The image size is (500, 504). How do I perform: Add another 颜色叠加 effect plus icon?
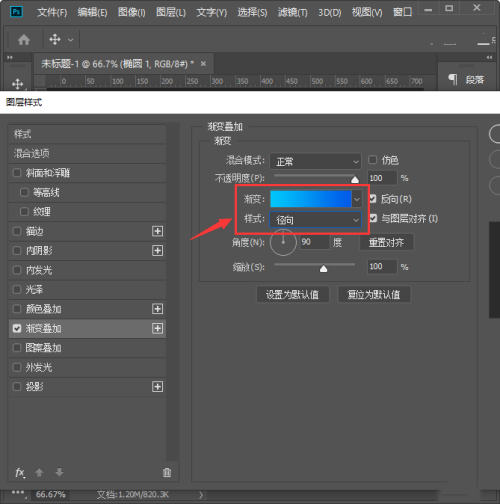tap(157, 309)
